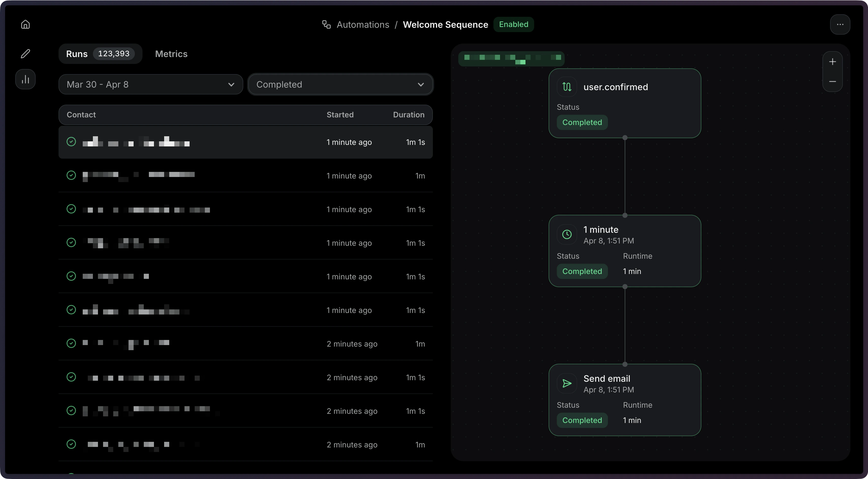
Task: Click the plus zoom-in icon on canvas
Action: [x=833, y=61]
